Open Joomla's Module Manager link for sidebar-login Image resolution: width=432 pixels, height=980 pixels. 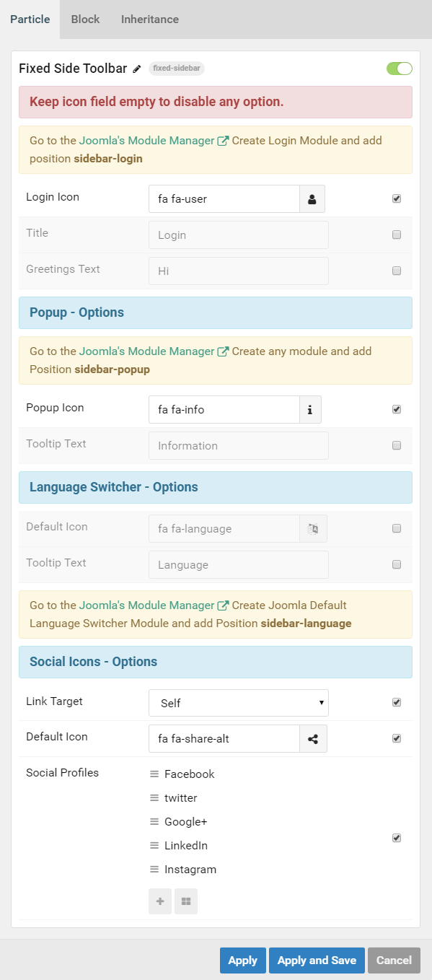[154, 141]
